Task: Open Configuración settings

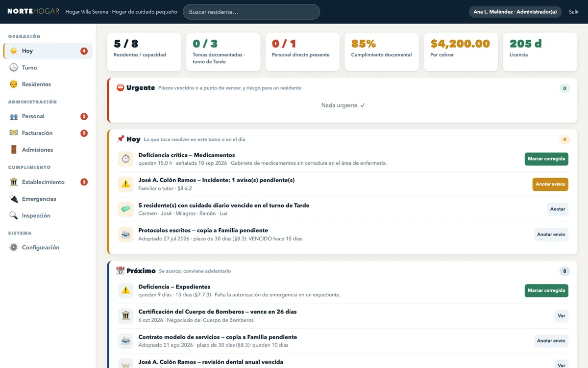Action: (x=48, y=248)
